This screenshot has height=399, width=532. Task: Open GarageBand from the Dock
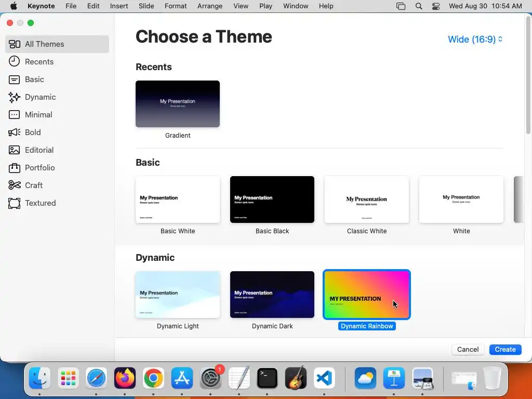296,378
